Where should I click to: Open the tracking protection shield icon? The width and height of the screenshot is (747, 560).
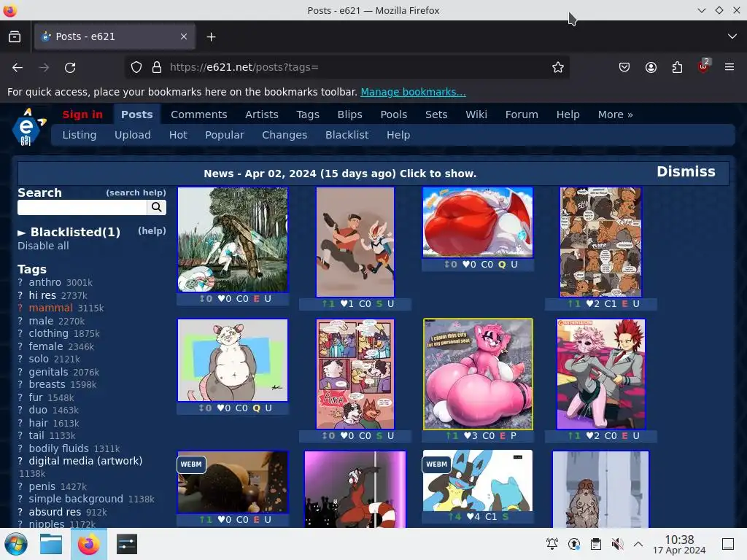pyautogui.click(x=136, y=67)
